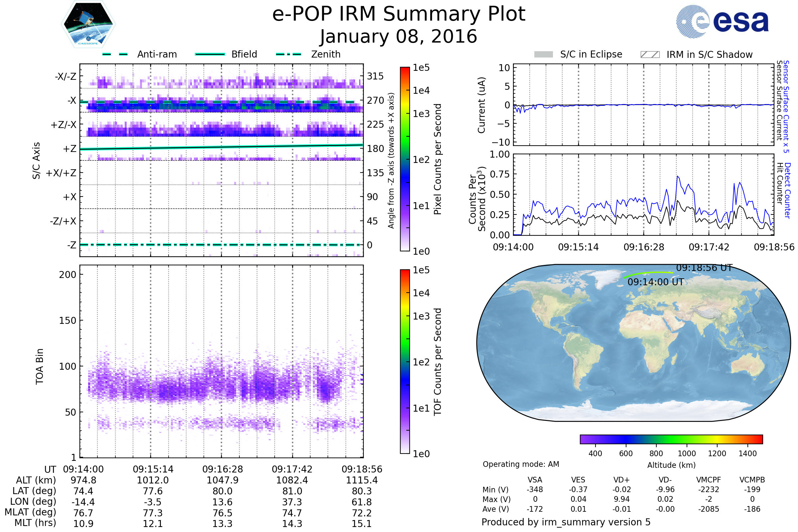Click the CASSIOPE satellite hexagon logo
This screenshot has height=532, width=798.
coord(88,24)
